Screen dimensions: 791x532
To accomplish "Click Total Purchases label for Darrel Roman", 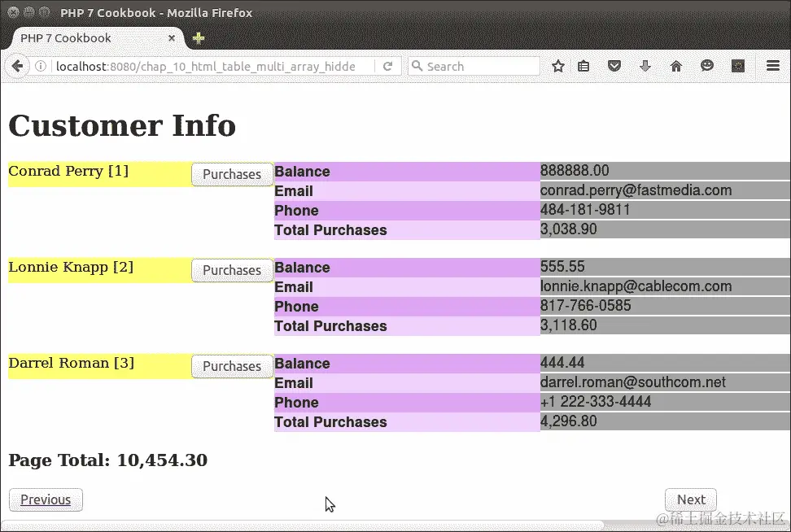I will [x=330, y=422].
